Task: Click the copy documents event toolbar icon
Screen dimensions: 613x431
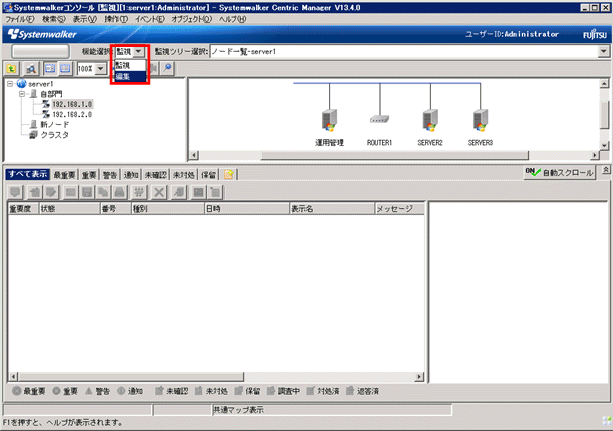Action: pos(103,192)
